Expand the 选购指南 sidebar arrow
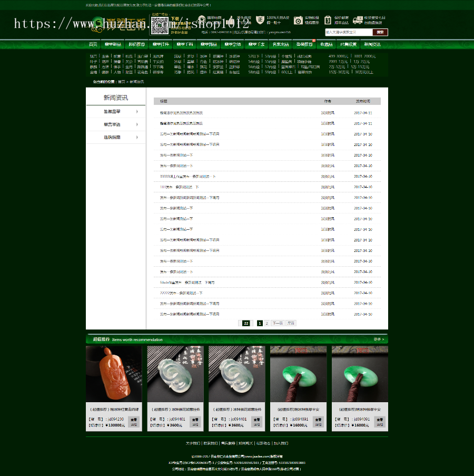 (137, 137)
